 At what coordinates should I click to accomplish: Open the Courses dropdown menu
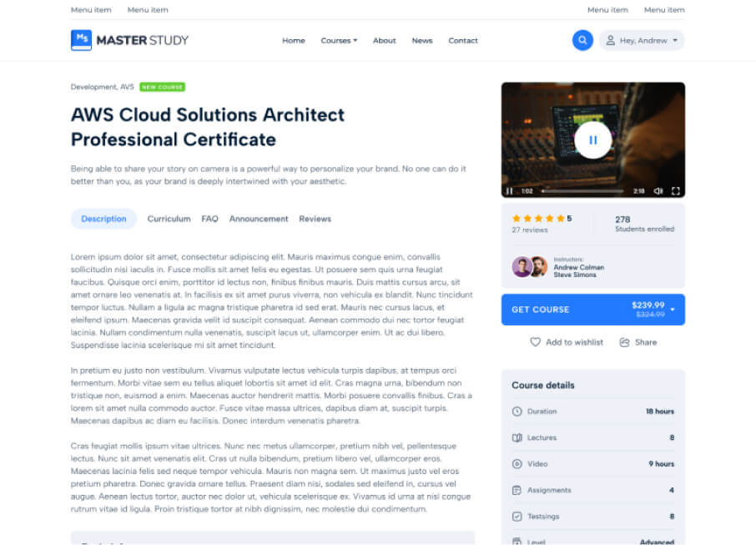pos(339,40)
